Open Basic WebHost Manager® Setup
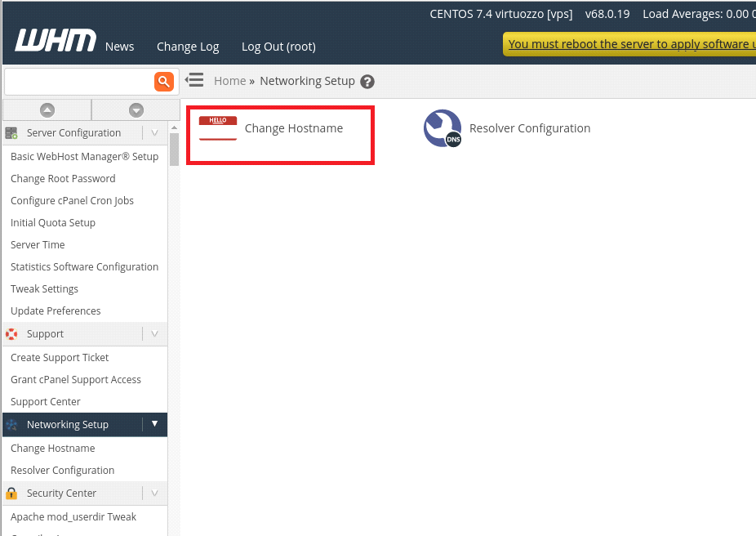 pos(84,156)
